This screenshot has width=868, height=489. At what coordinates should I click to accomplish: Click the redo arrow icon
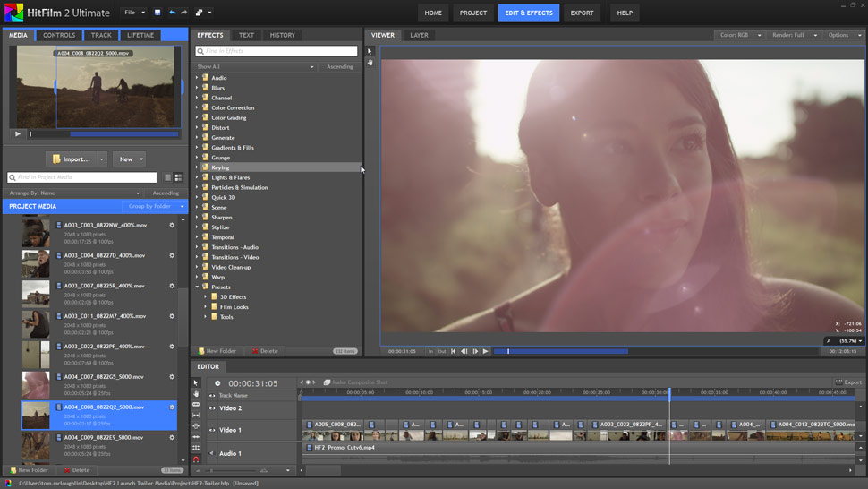point(183,13)
